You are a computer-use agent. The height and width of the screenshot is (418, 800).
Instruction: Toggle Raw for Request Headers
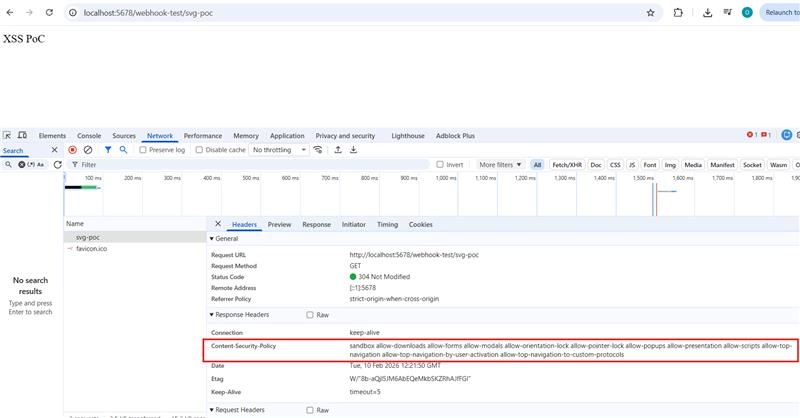(x=310, y=410)
